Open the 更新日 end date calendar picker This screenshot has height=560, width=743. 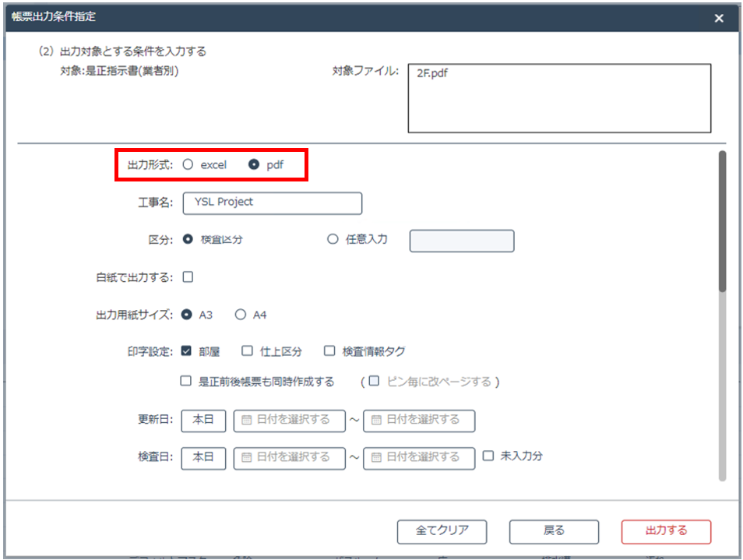pos(419,420)
